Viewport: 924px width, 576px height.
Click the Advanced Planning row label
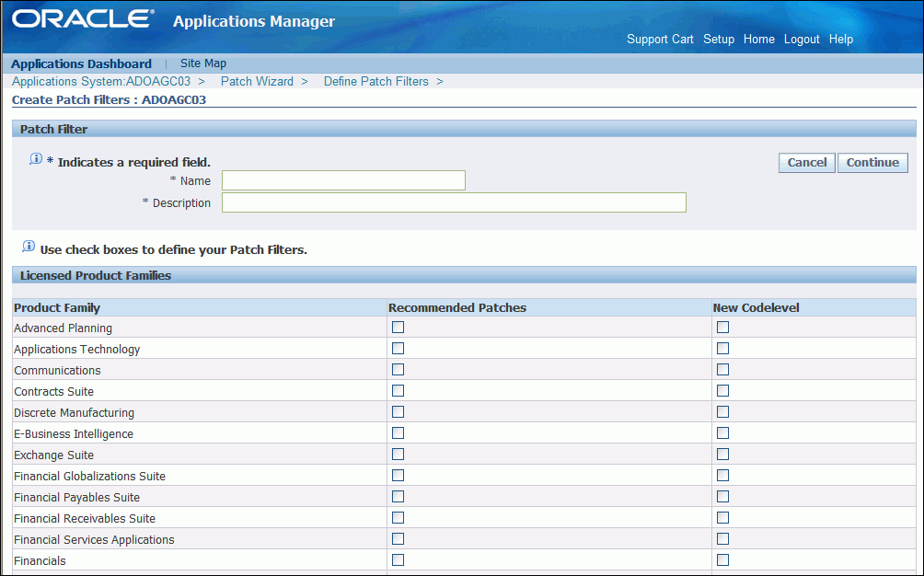(64, 328)
